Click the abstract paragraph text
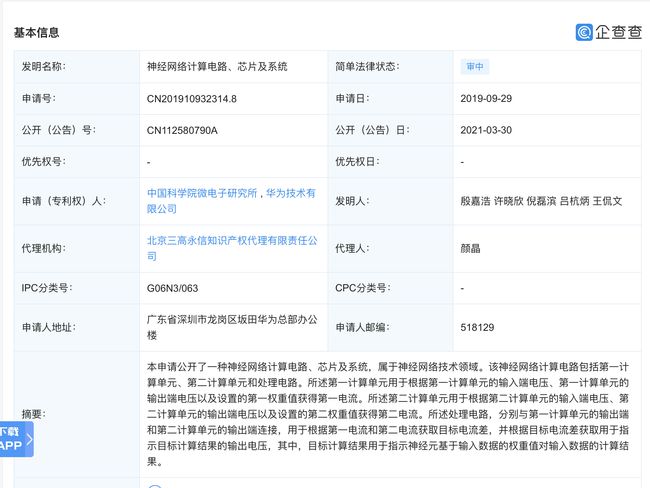 click(x=388, y=414)
